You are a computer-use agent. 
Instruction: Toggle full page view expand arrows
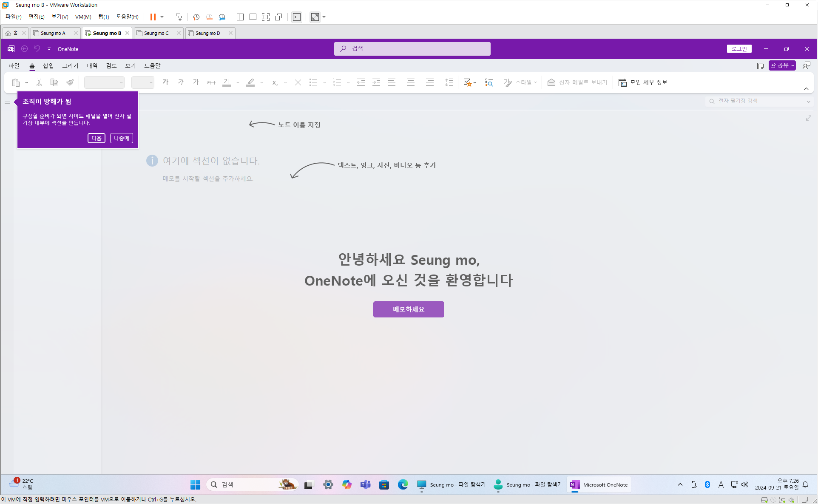pyautogui.click(x=808, y=118)
